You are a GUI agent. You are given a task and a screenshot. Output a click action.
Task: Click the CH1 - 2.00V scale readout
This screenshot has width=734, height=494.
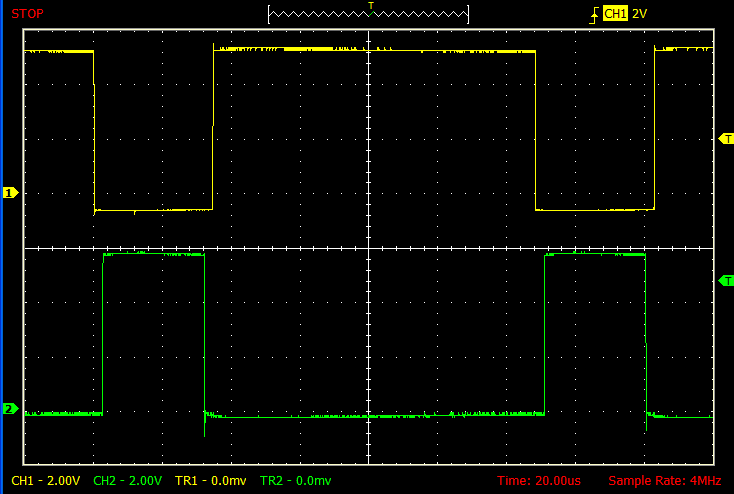click(45, 480)
